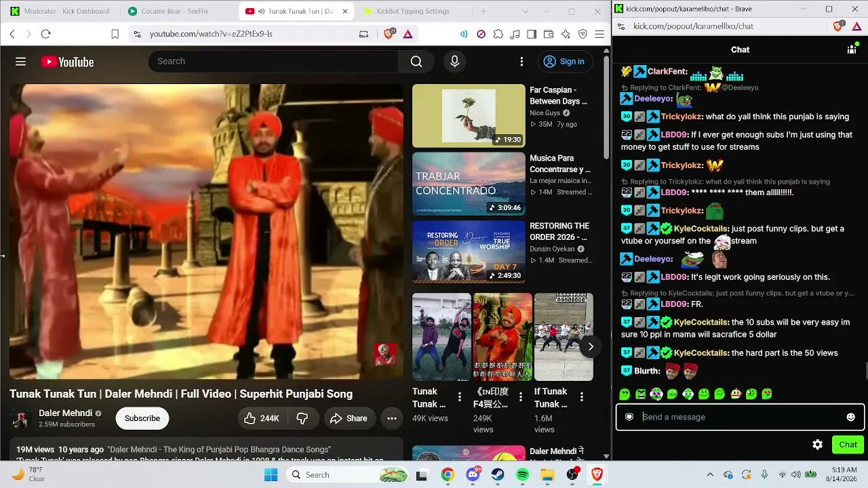Reload the YouTube page

(x=45, y=34)
